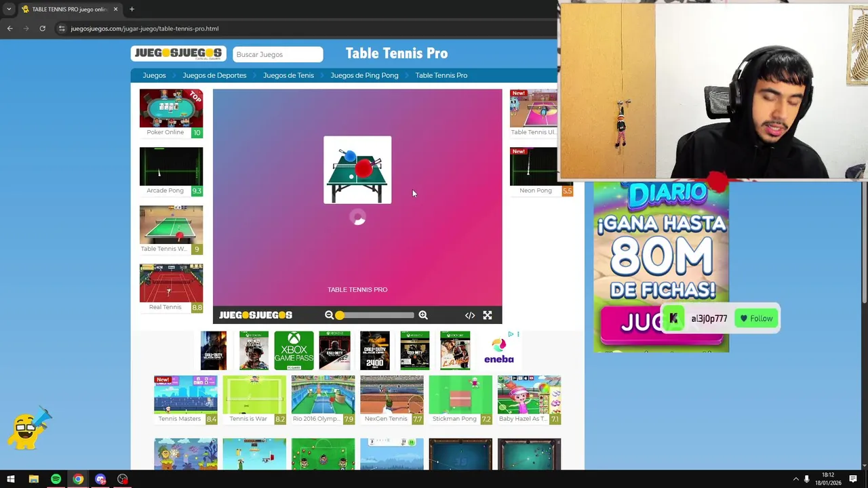Open the Table Tennis World Tour thumbnail
Viewport: 868px width, 488px height.
point(171,225)
